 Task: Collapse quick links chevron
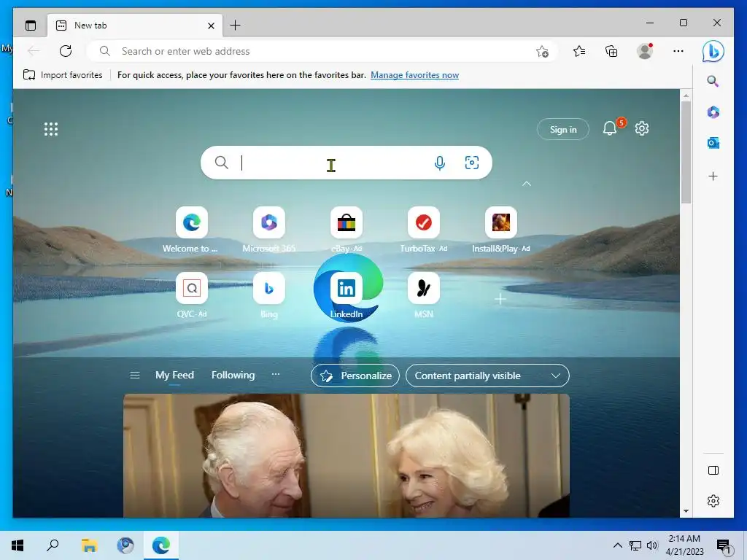[527, 184]
